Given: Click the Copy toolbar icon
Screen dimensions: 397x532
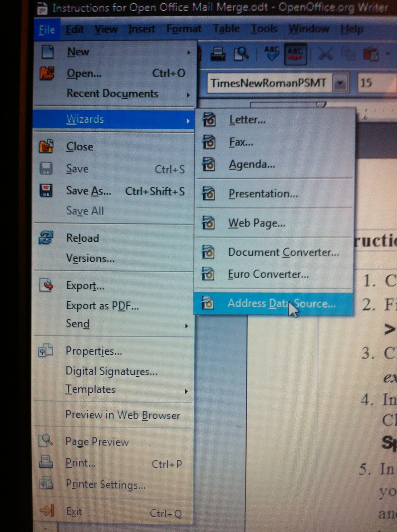Looking at the screenshot, I should point(348,54).
